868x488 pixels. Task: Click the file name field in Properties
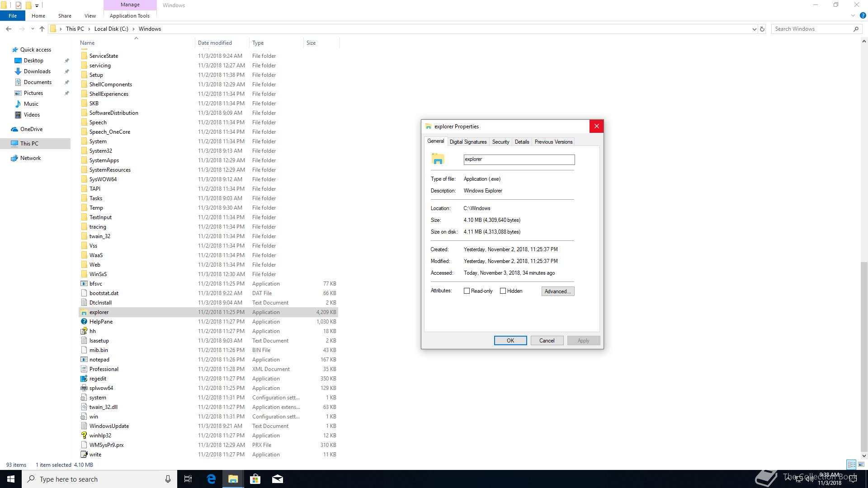coord(519,160)
